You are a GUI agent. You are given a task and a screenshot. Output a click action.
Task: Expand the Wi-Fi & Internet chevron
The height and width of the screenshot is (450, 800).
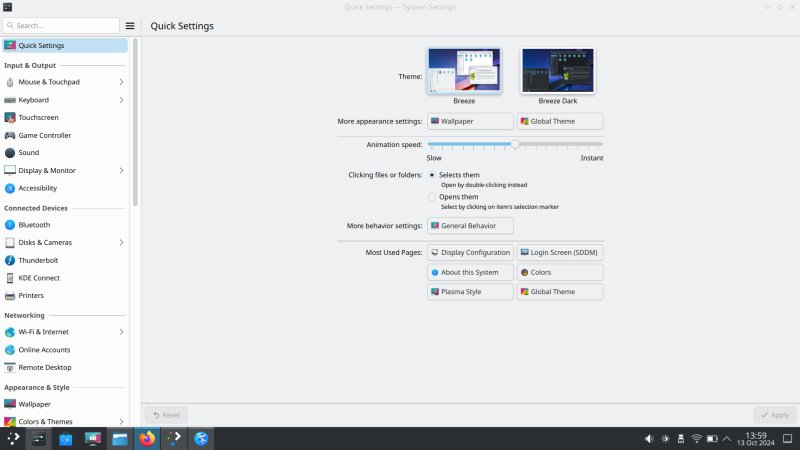pyautogui.click(x=121, y=332)
